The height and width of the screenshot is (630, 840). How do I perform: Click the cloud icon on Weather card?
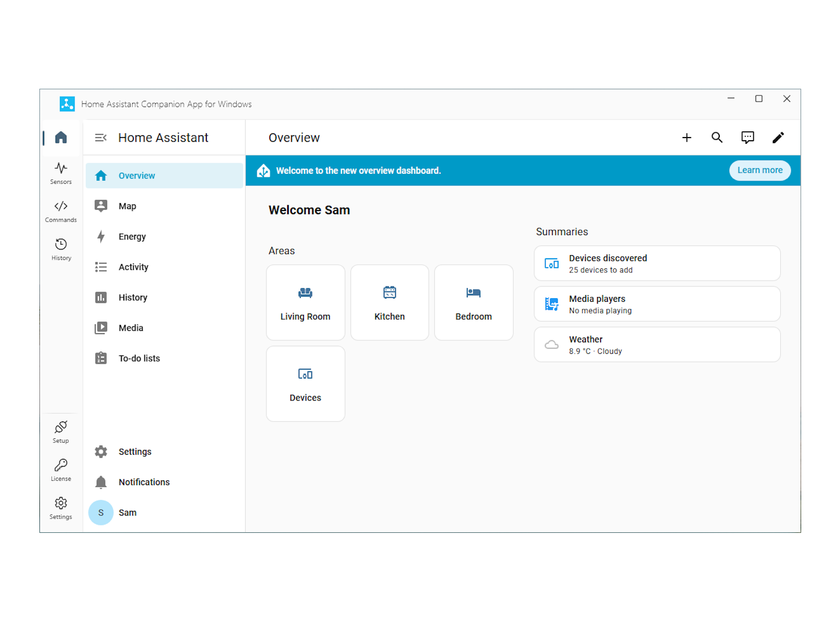coord(552,345)
